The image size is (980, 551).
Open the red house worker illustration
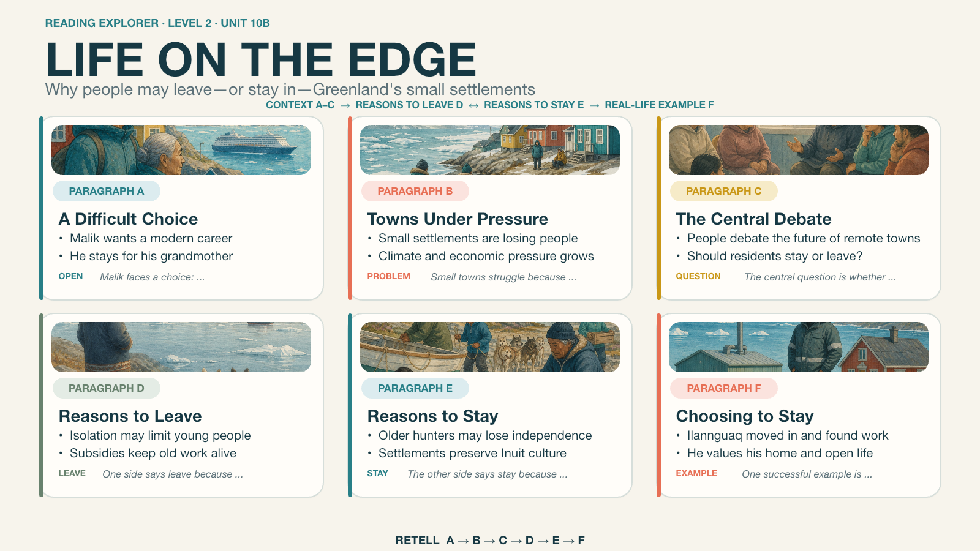tap(799, 347)
